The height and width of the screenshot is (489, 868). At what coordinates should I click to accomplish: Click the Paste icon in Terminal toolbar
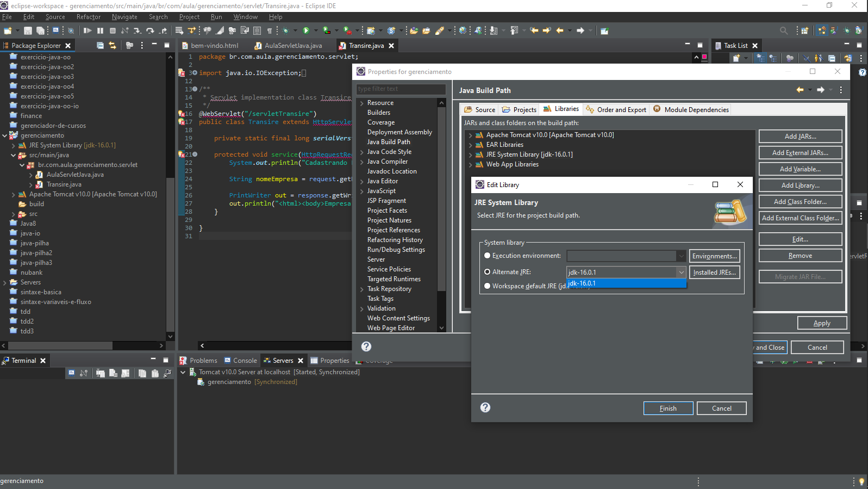(x=155, y=373)
